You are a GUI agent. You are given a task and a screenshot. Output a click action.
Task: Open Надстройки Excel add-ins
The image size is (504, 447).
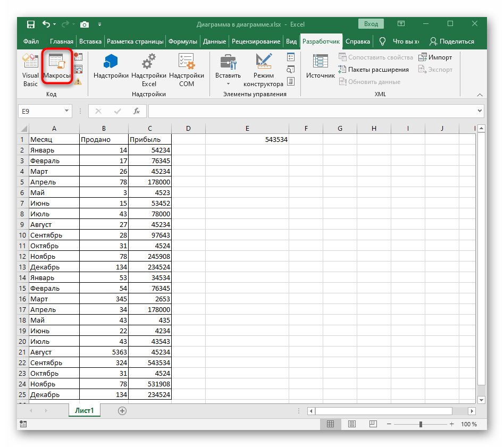pos(149,70)
